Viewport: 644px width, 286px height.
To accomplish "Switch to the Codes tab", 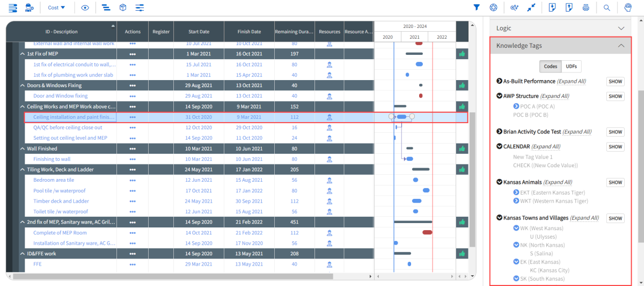I will 551,67.
